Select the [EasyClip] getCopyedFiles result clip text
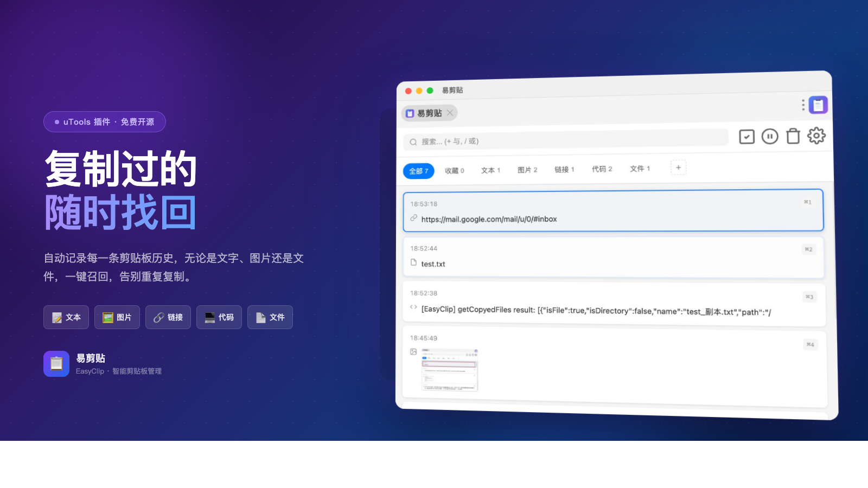The width and height of the screenshot is (868, 488). point(596,311)
